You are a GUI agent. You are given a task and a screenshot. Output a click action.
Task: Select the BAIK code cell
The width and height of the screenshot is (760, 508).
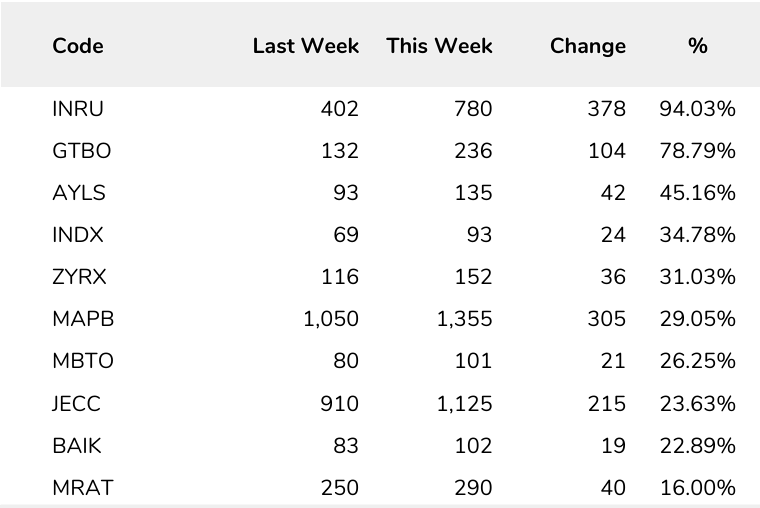click(77, 446)
